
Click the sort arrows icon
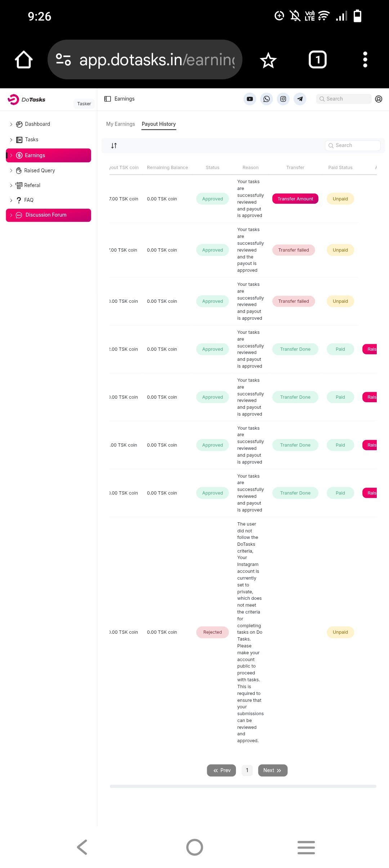[114, 146]
